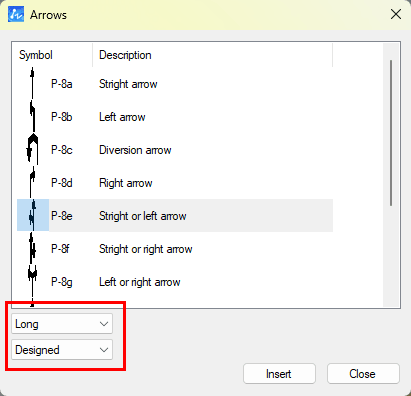Select the 'Left arrow' description text
Screen dimensions: 411x396
point(122,117)
